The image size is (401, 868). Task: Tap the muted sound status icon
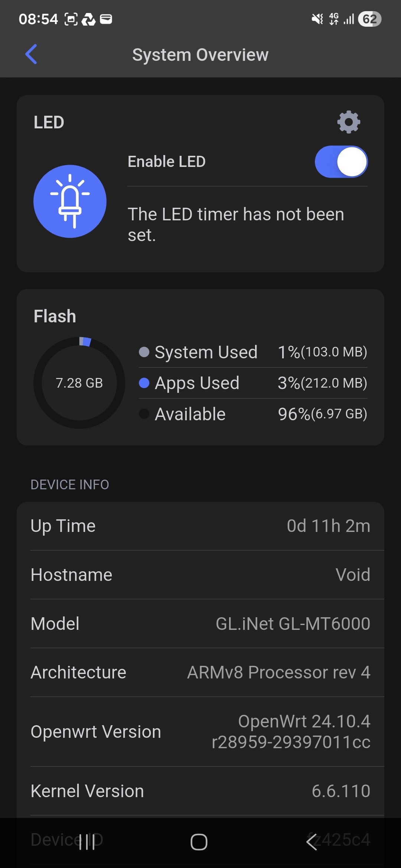click(317, 19)
